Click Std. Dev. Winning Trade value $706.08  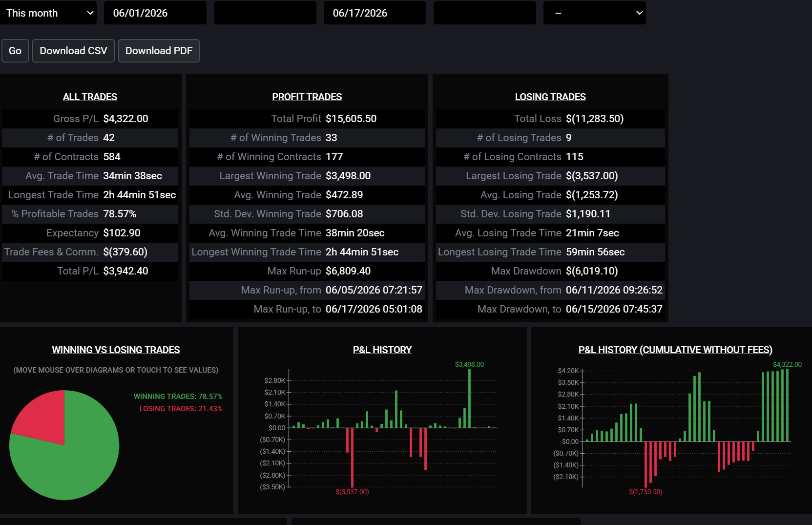click(x=344, y=214)
